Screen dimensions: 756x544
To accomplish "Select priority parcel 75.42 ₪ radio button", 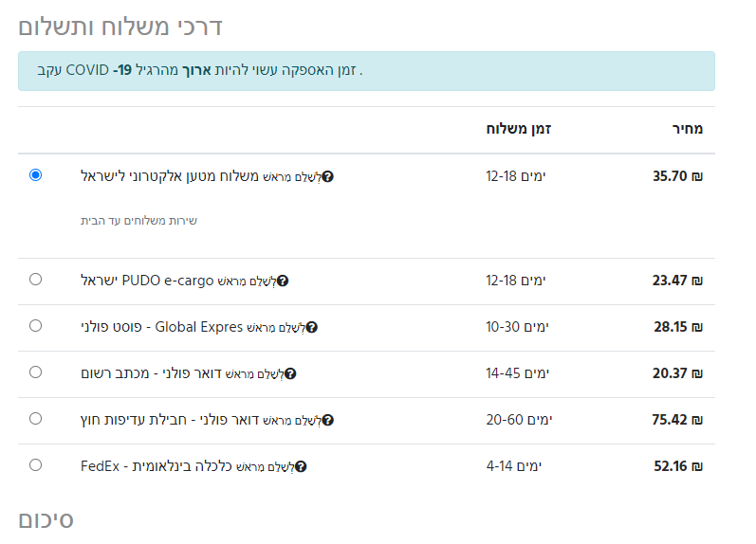I will tap(35, 419).
